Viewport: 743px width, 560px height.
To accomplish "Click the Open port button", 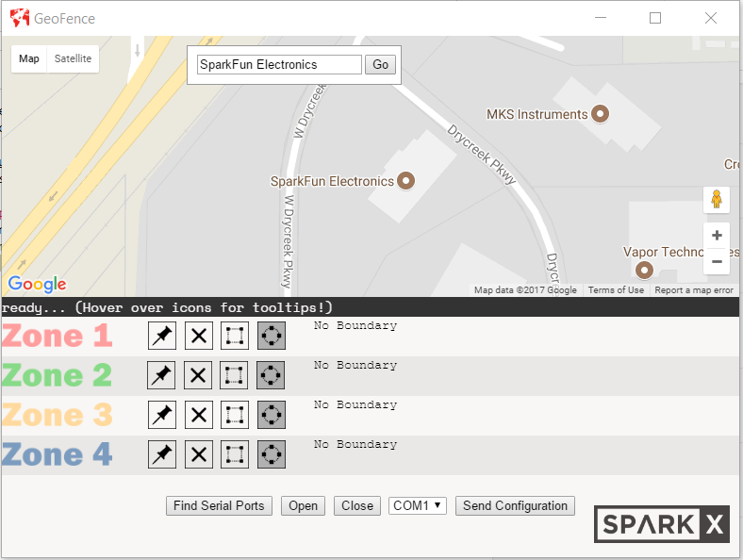I will pos(304,505).
